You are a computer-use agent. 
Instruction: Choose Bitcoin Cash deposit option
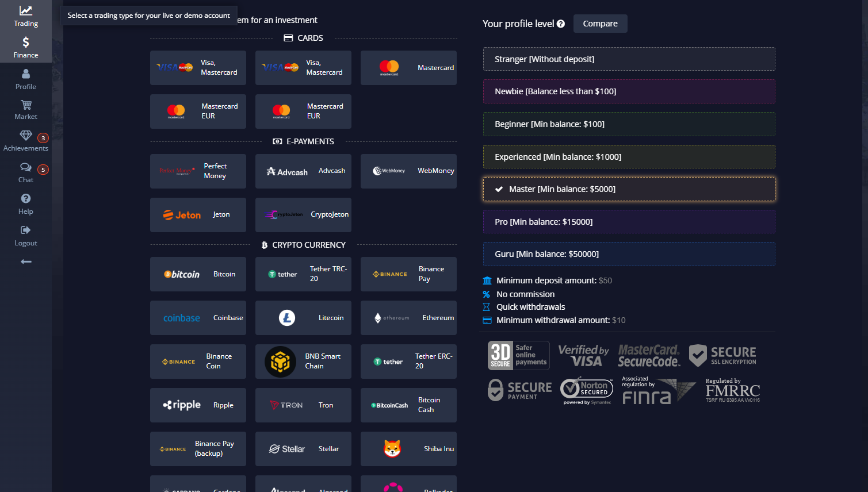point(408,405)
